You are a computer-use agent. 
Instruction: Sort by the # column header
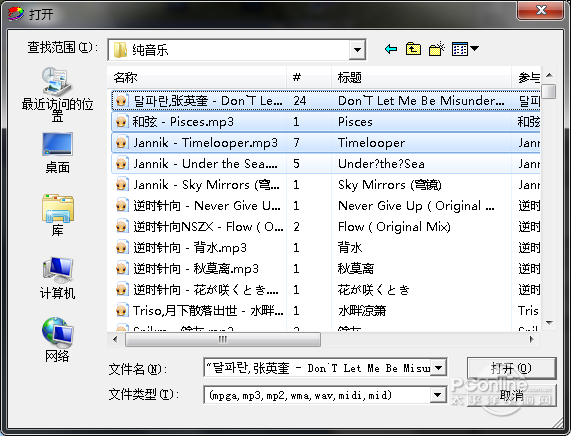point(309,77)
